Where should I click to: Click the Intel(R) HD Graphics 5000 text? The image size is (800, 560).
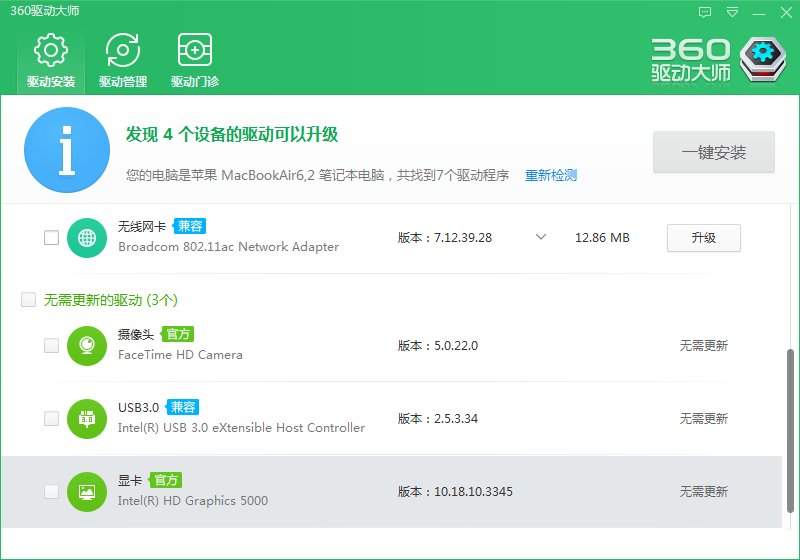pos(193,501)
